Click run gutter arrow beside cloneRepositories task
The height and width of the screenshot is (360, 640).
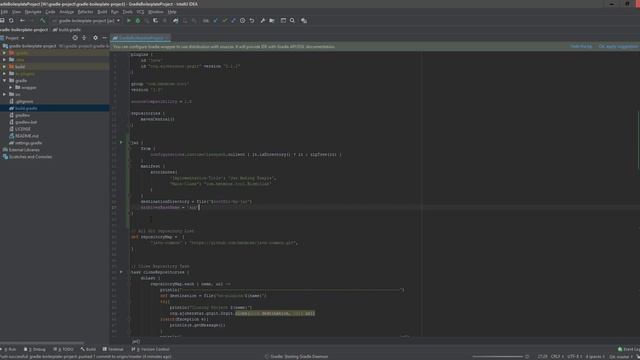pyautogui.click(x=121, y=272)
